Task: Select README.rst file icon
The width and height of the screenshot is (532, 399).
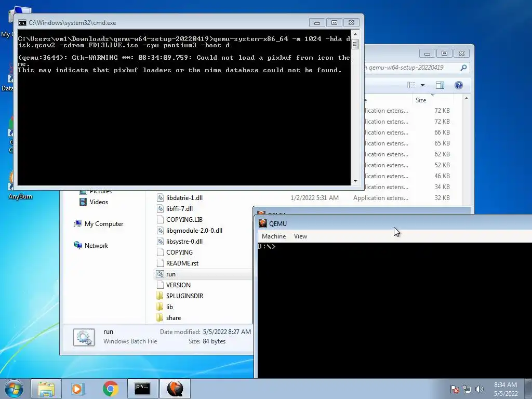Action: pos(160,263)
